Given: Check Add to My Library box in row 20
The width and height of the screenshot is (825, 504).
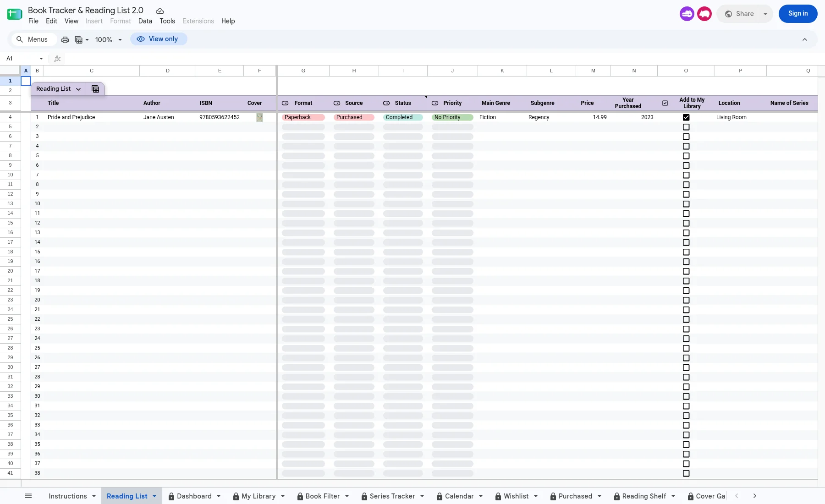Looking at the screenshot, I should 686,300.
